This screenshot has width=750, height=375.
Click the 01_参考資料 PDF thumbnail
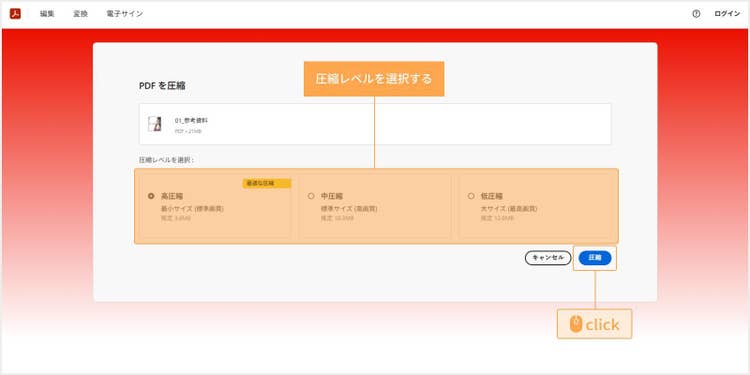tap(154, 124)
